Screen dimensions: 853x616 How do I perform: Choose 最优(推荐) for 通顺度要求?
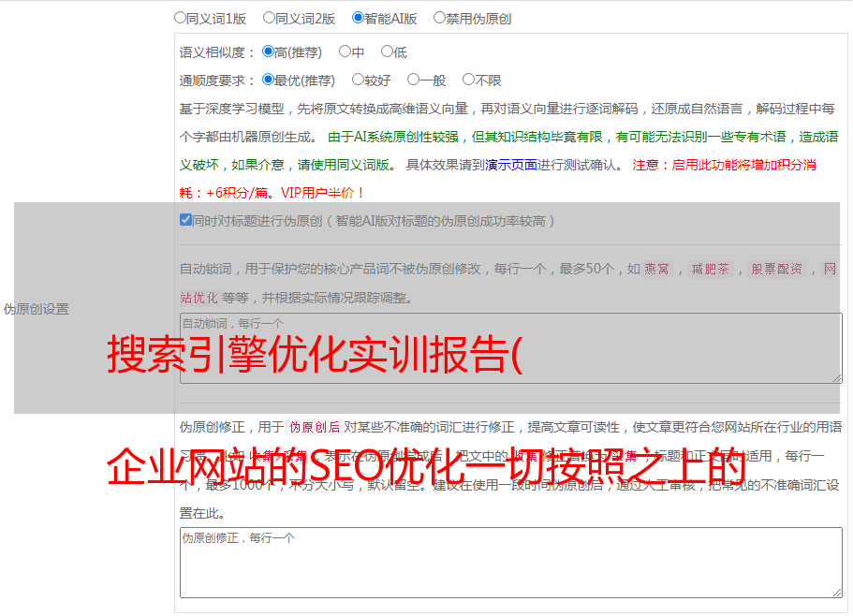(268, 81)
